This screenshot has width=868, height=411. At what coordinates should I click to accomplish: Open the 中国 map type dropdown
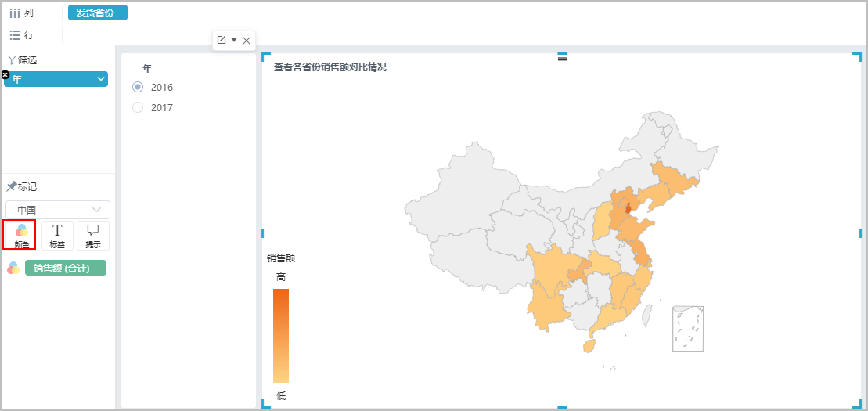click(x=58, y=210)
